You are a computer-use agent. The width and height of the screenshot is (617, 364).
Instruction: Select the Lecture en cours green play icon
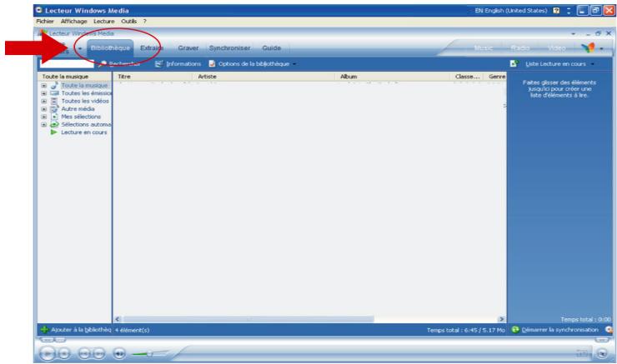tap(54, 132)
